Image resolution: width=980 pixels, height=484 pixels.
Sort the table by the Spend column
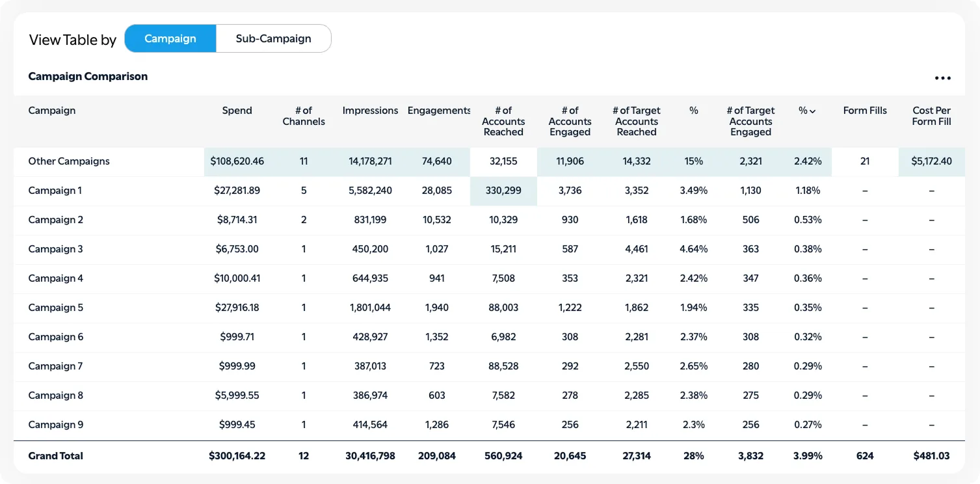pos(237,111)
